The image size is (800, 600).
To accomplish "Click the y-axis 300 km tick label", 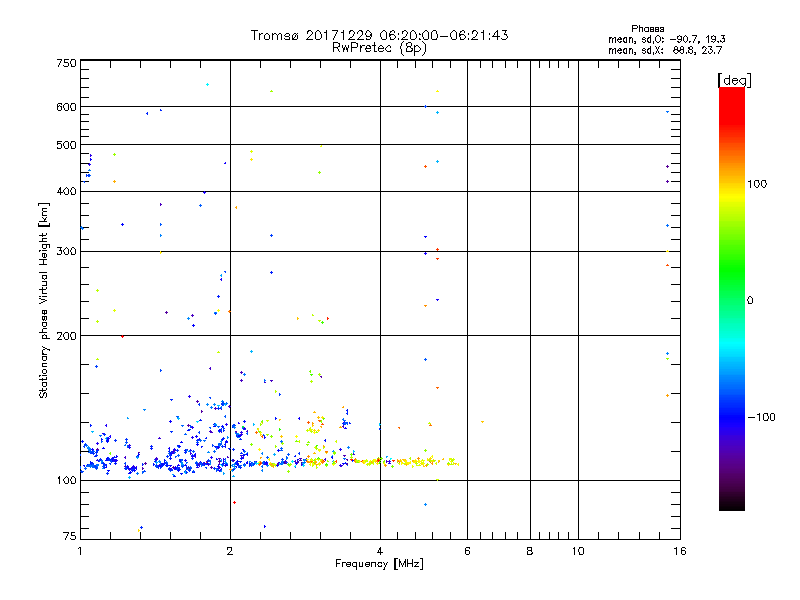I will (66, 252).
